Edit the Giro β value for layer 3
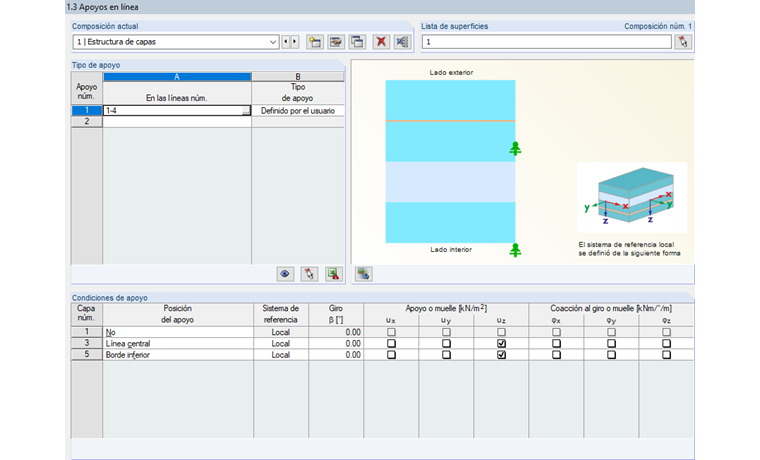The image size is (760, 460). pyautogui.click(x=336, y=344)
